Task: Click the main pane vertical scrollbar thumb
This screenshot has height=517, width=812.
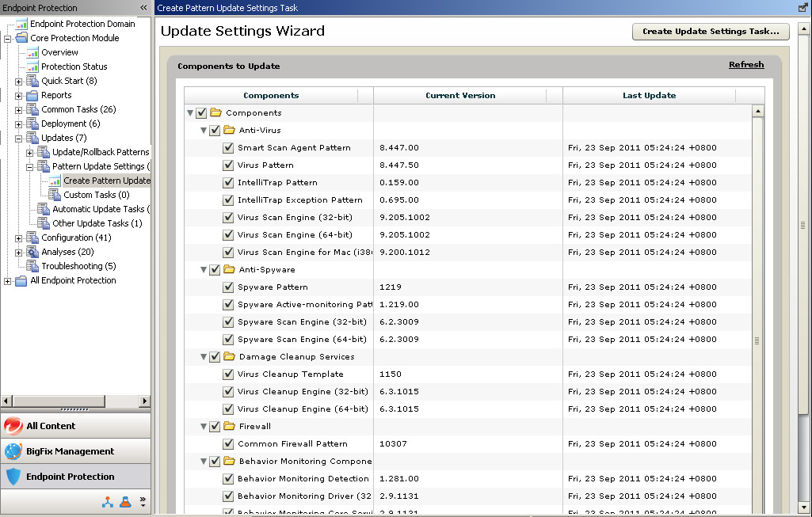Action: (803, 225)
